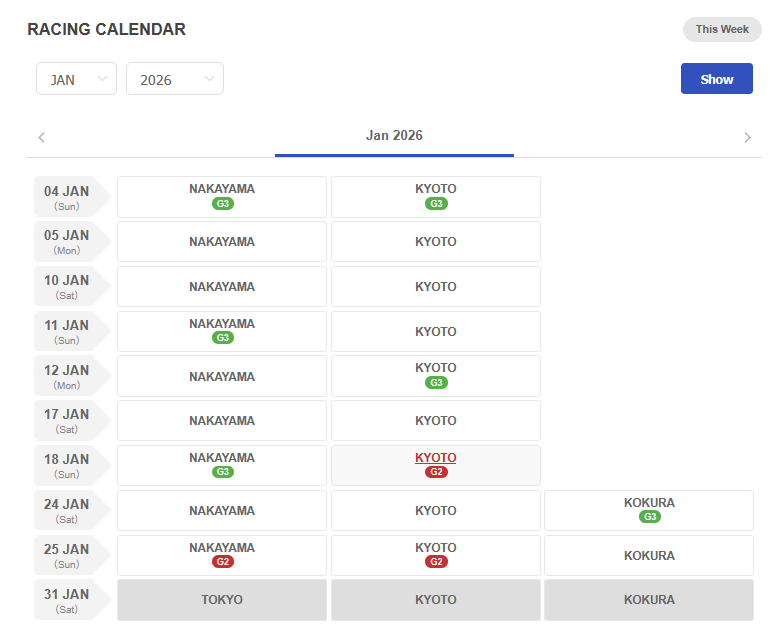This screenshot has height=629, width=771.
Task: Select Kokura cell on 31 JAN
Action: coord(649,600)
